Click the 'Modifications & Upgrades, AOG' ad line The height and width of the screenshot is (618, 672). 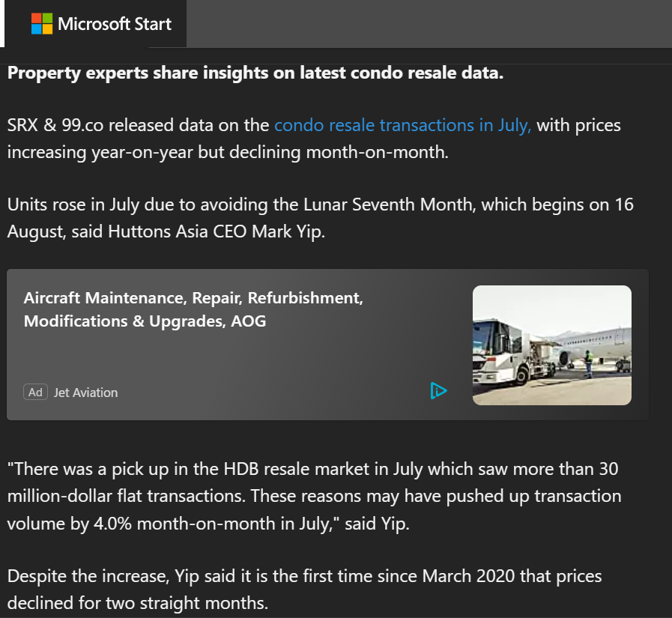point(145,321)
